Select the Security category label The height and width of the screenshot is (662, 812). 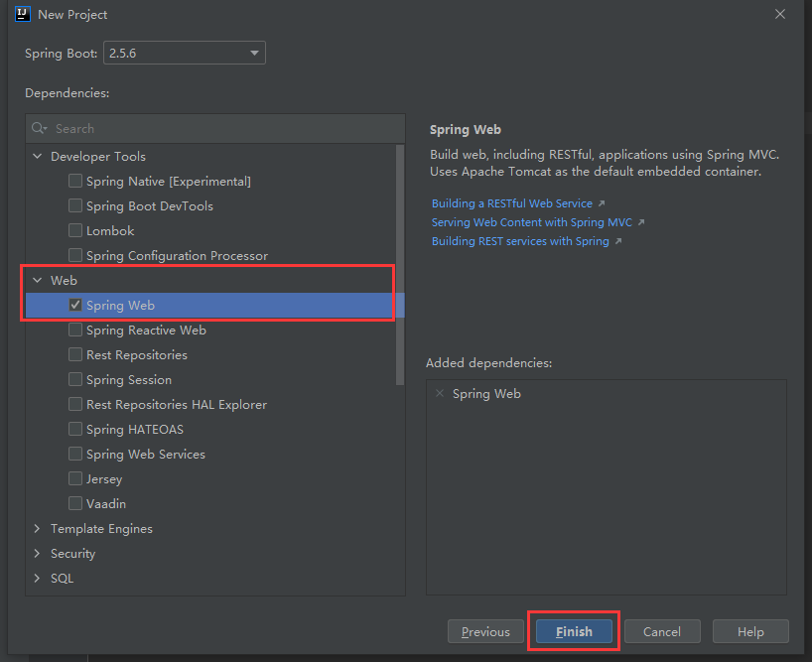coord(73,553)
